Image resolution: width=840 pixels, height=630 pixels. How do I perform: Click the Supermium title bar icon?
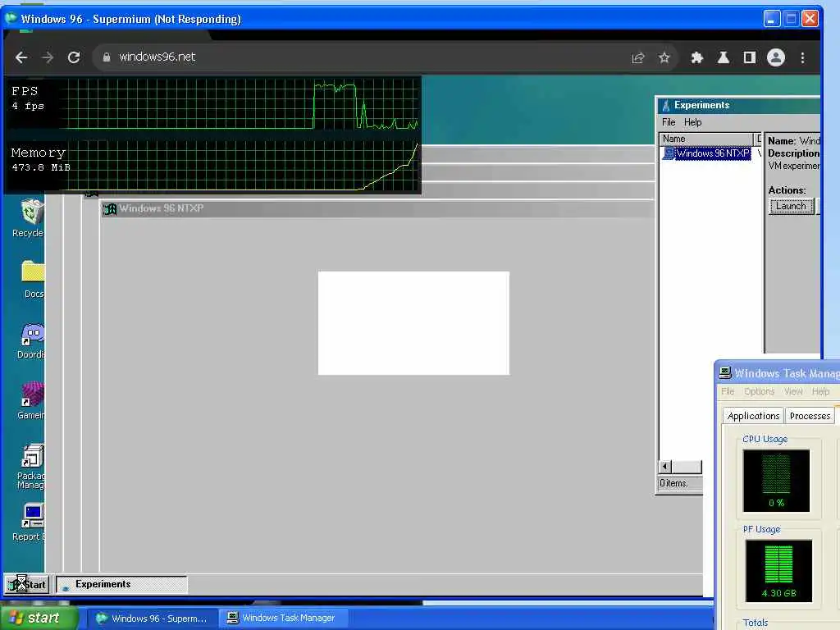pos(11,19)
